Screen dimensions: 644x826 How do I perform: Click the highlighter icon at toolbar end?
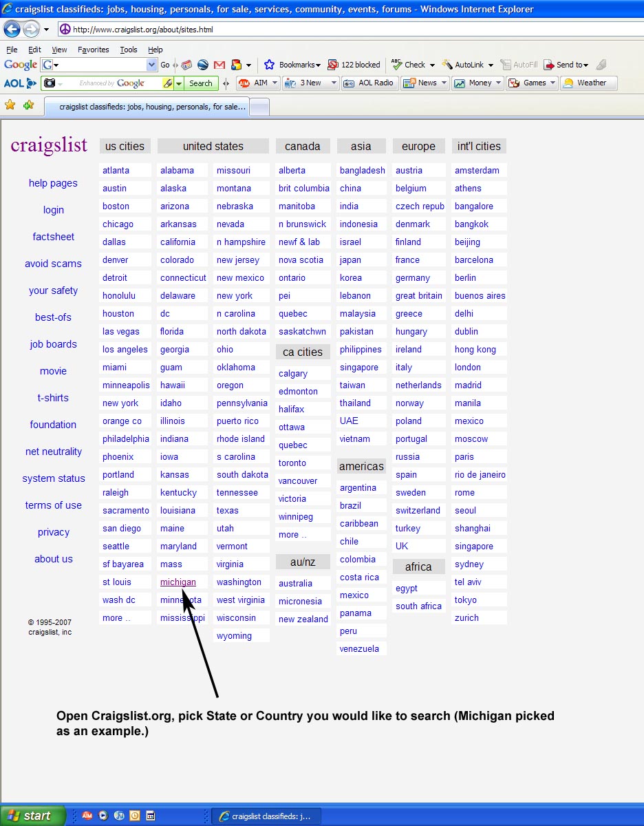coord(601,65)
